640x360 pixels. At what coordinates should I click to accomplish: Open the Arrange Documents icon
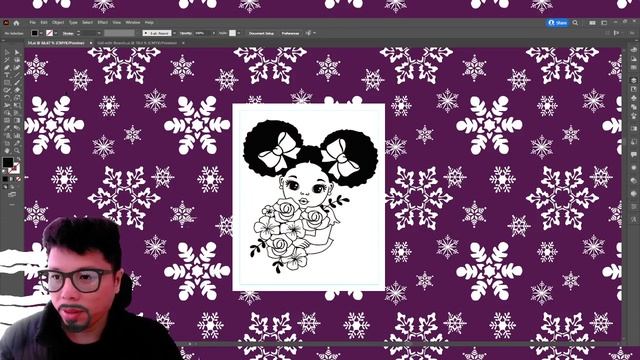[592, 23]
